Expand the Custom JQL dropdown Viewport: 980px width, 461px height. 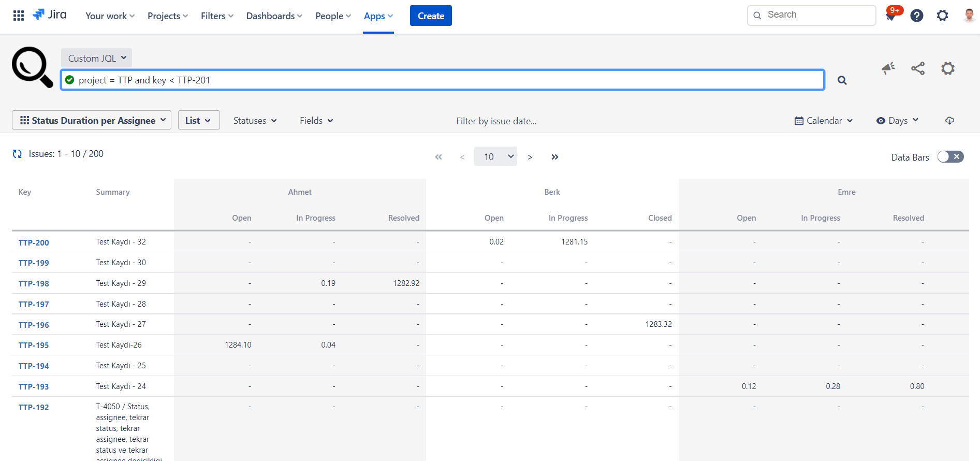point(97,58)
